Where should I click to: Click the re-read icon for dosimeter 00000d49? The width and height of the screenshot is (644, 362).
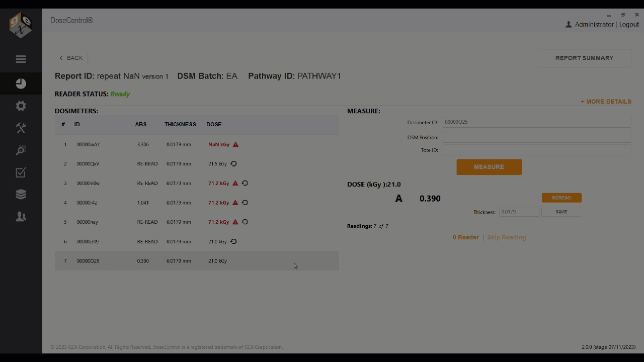pyautogui.click(x=233, y=241)
